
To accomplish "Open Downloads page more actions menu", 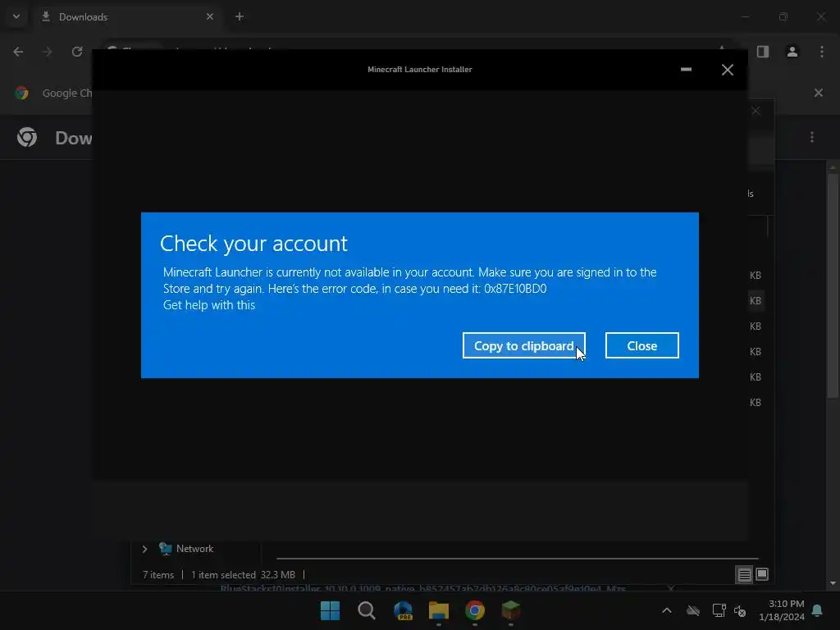I will pos(812,137).
